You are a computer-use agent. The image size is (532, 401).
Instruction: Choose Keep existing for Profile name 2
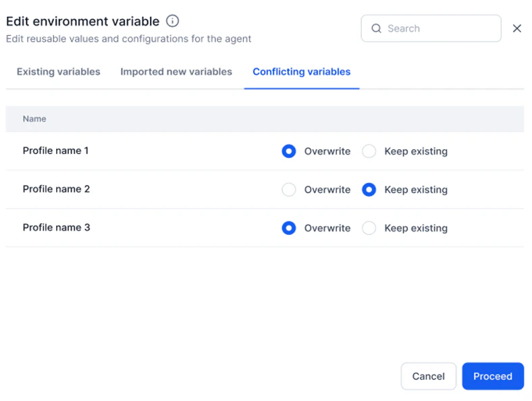click(x=369, y=190)
